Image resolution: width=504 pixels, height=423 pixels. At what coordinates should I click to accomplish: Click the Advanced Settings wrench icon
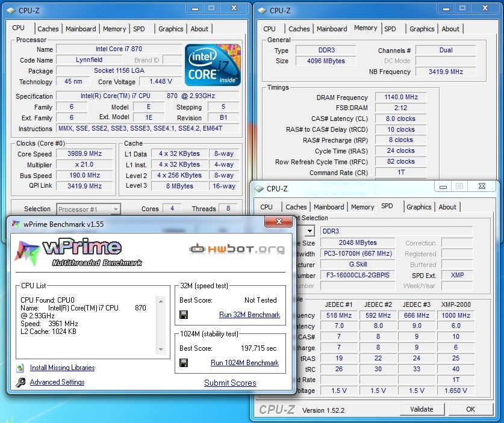20,382
